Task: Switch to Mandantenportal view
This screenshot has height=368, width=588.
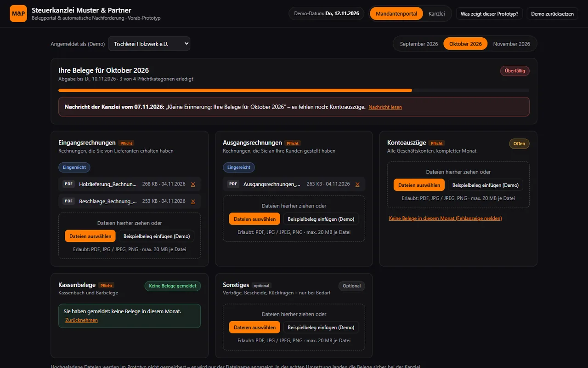Action: click(396, 14)
